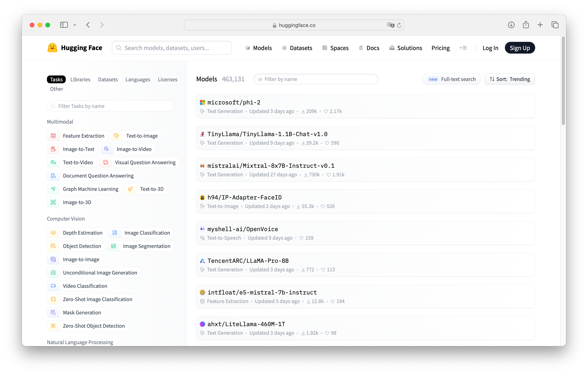This screenshot has width=588, height=375.
Task: Click the Zero-Shot Object Detection icon
Action: coord(54,326)
